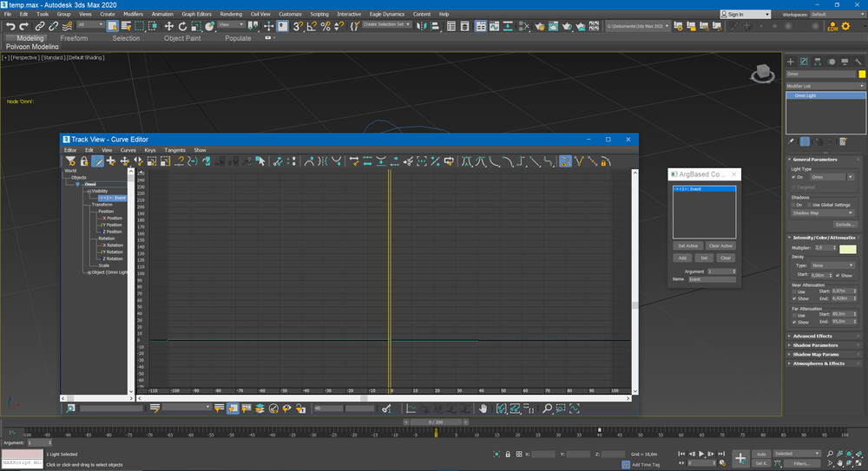Open the Create tab plus icon in command panel
This screenshot has width=868, height=471.
click(791, 62)
